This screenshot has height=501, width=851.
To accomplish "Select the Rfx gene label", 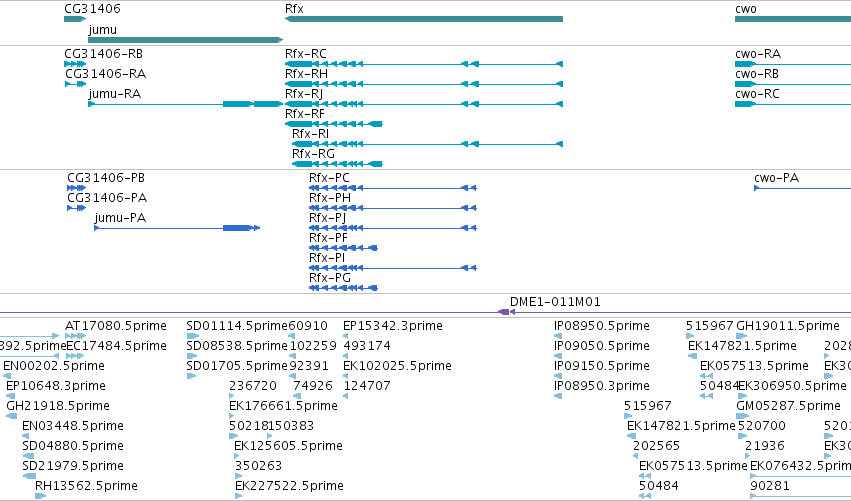I will coord(294,9).
